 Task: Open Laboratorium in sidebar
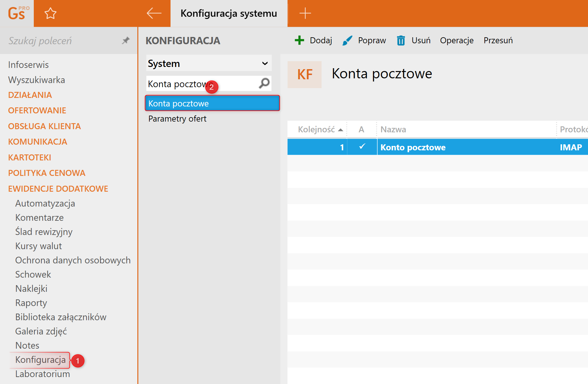(43, 374)
